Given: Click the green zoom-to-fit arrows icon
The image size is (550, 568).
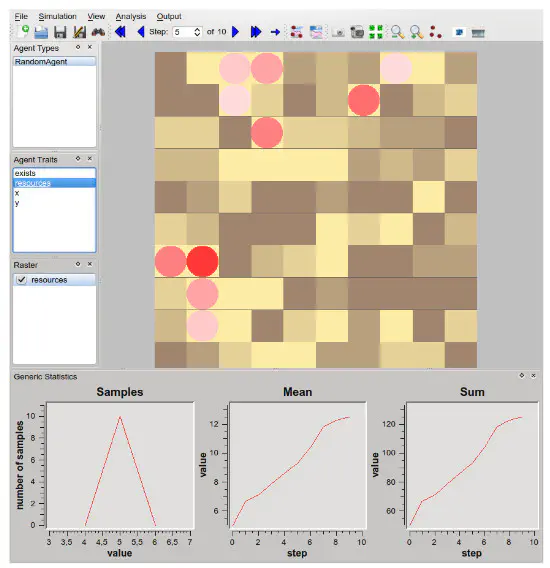Looking at the screenshot, I should [x=376, y=32].
